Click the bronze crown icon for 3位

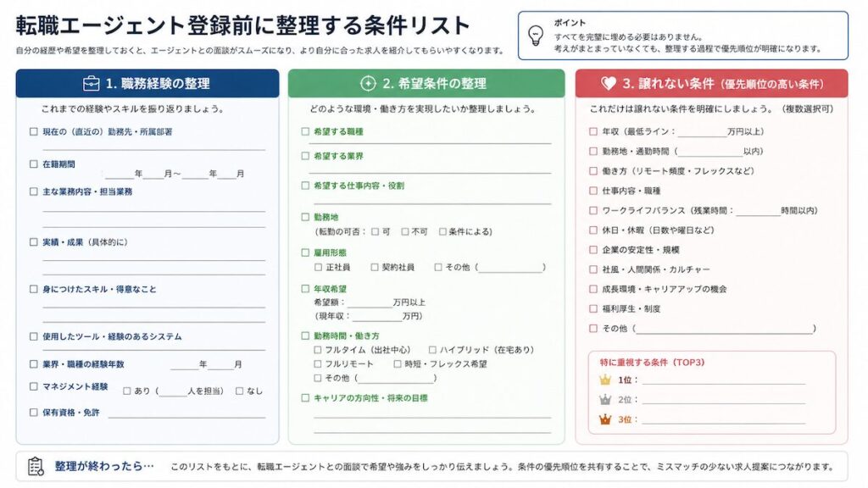click(605, 419)
